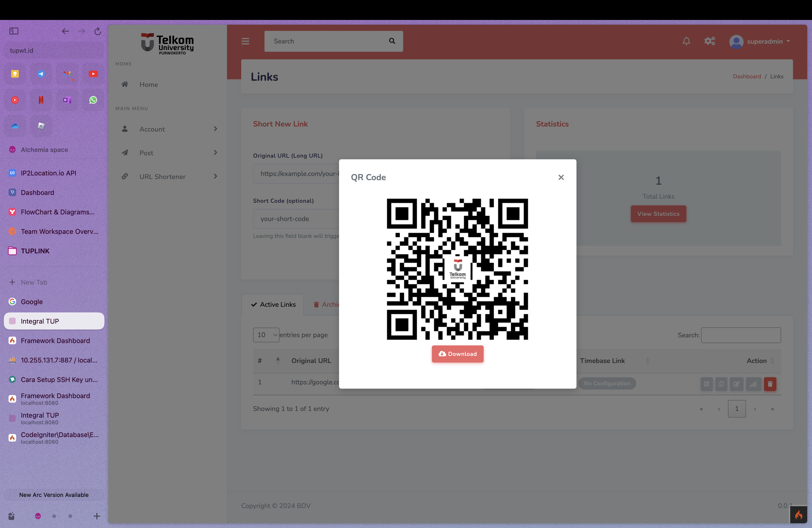812x528 pixels.
Task: Sort table by the Original URL column arrow
Action: click(x=278, y=361)
